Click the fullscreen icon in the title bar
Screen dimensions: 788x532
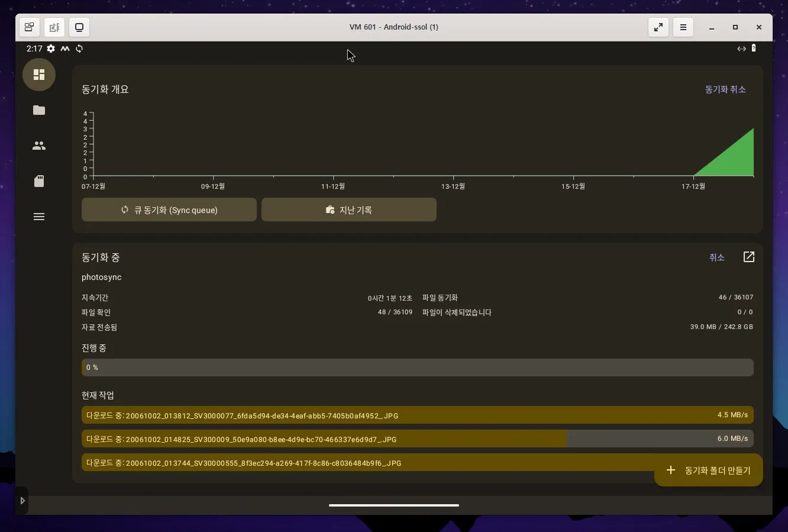point(658,27)
